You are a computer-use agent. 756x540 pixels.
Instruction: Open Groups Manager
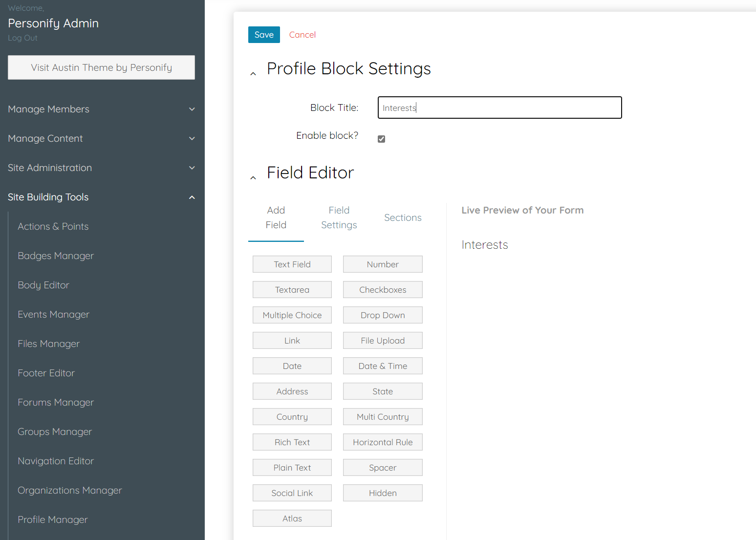click(x=55, y=432)
